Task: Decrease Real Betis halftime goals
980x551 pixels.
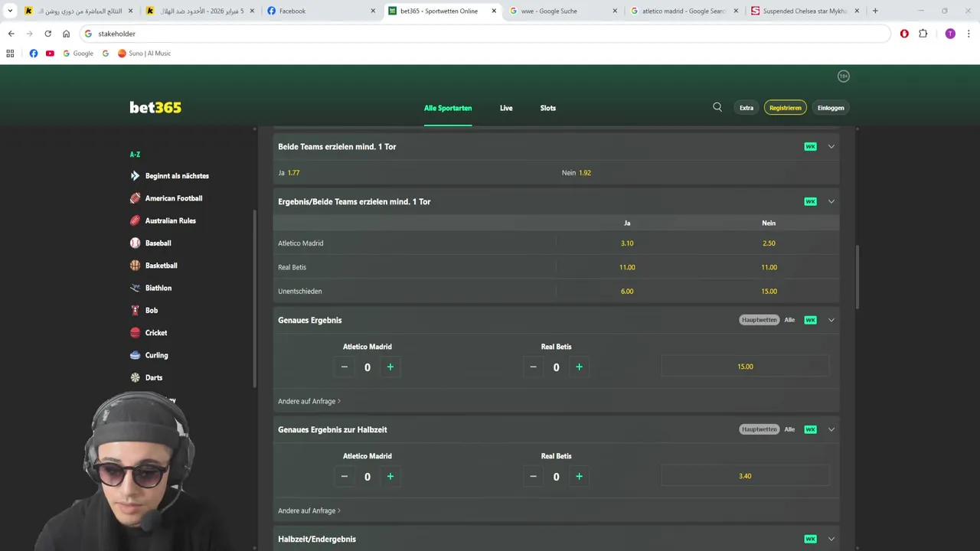Action: click(534, 477)
